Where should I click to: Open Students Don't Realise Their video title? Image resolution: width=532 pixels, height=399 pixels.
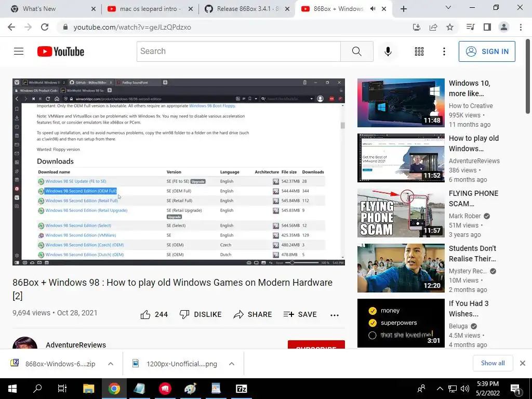(x=472, y=254)
